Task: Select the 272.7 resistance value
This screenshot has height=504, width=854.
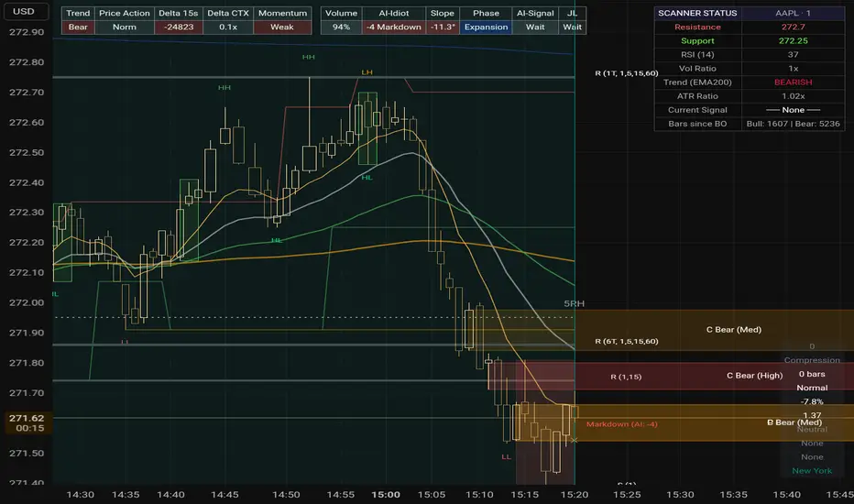Action: [x=793, y=27]
